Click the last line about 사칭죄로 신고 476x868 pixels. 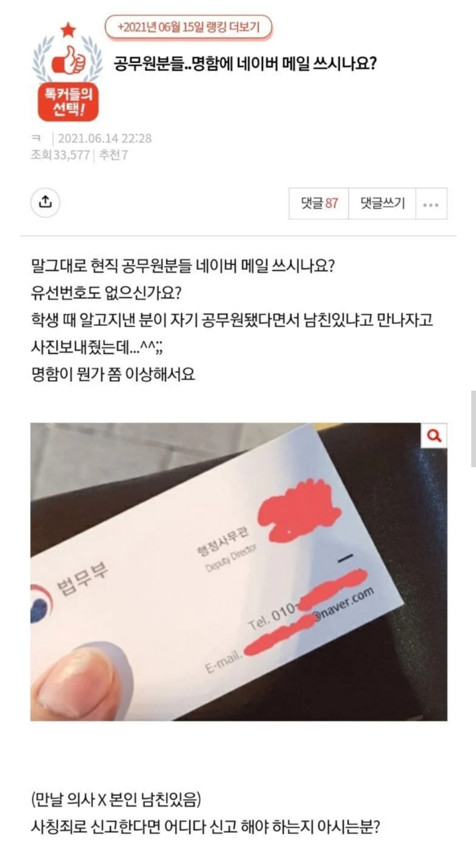pos(205,827)
